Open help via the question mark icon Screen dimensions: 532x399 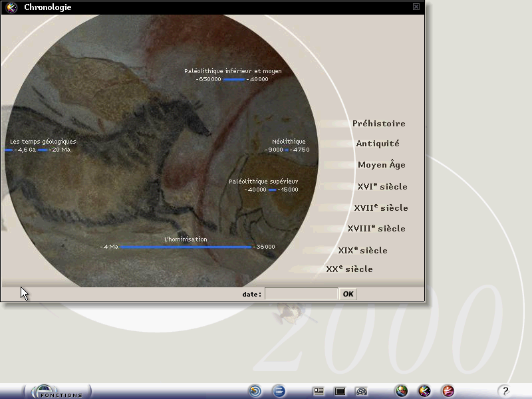click(505, 391)
